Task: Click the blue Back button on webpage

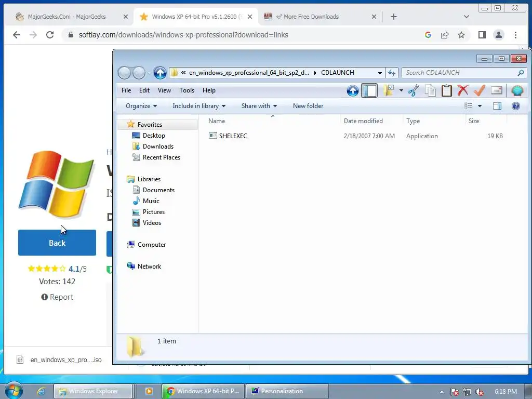Action: (x=57, y=243)
